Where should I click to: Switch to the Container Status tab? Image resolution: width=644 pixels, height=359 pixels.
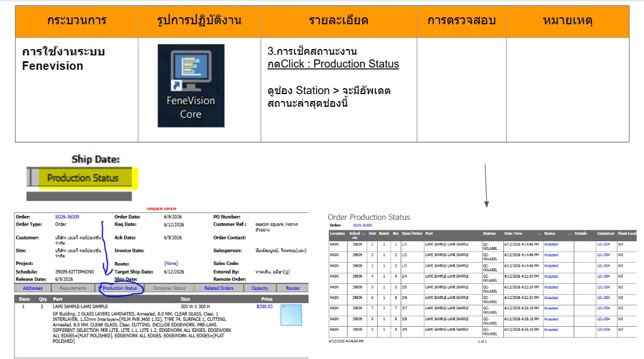pyautogui.click(x=169, y=288)
